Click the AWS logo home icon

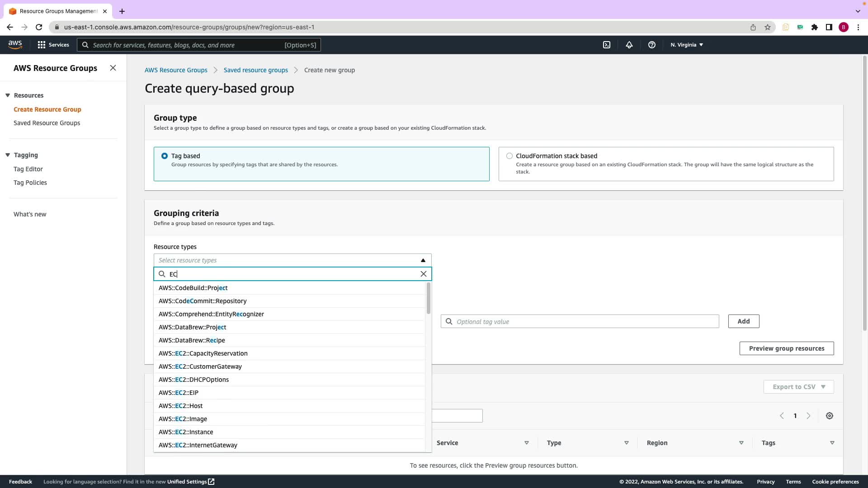click(x=15, y=44)
